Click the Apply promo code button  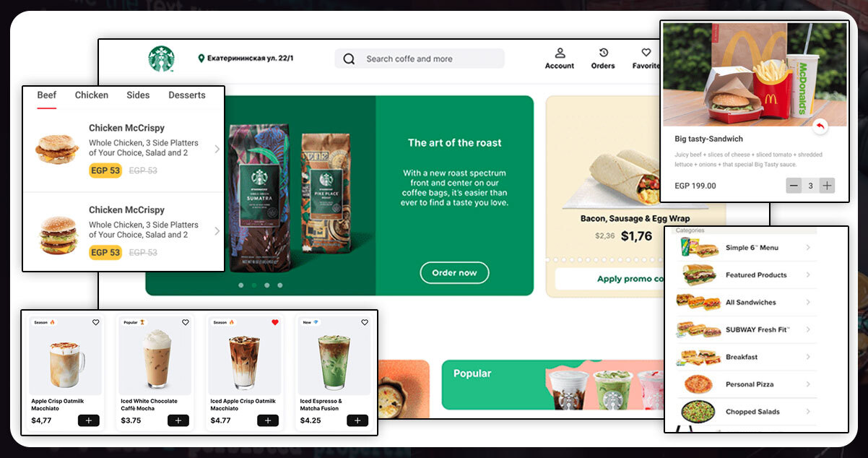click(x=610, y=279)
